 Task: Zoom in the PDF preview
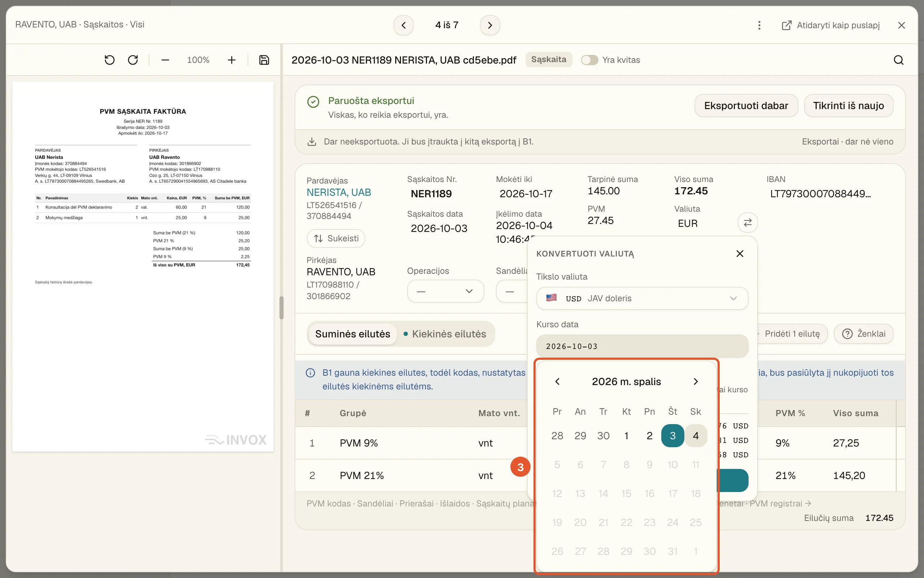click(231, 60)
